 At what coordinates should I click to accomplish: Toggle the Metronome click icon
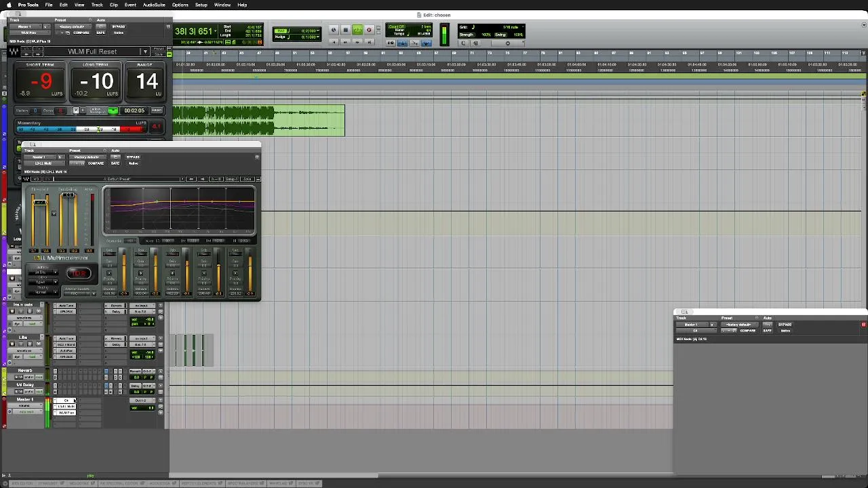403,43
